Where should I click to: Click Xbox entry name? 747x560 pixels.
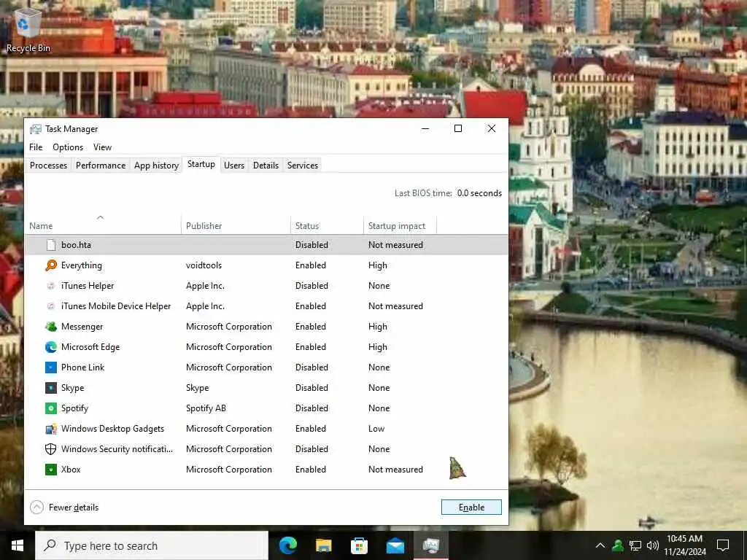coord(71,470)
